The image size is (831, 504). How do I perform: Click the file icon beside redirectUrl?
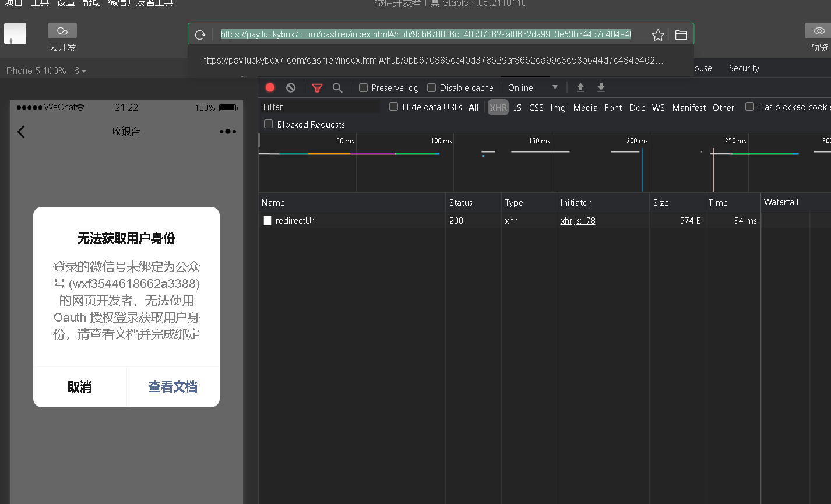coord(267,221)
